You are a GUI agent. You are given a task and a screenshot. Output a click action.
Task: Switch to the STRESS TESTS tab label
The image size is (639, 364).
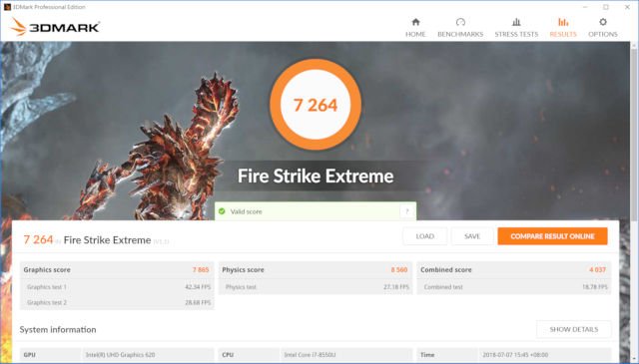516,34
